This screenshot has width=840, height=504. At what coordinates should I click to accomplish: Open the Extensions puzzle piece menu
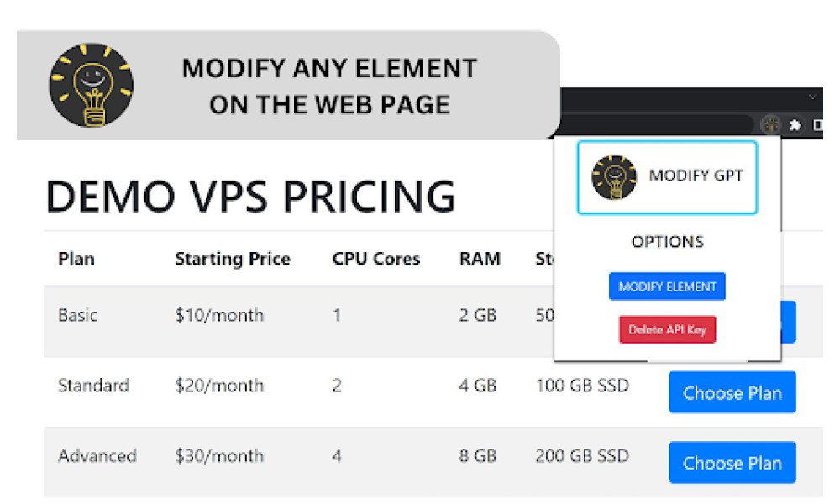[795, 125]
